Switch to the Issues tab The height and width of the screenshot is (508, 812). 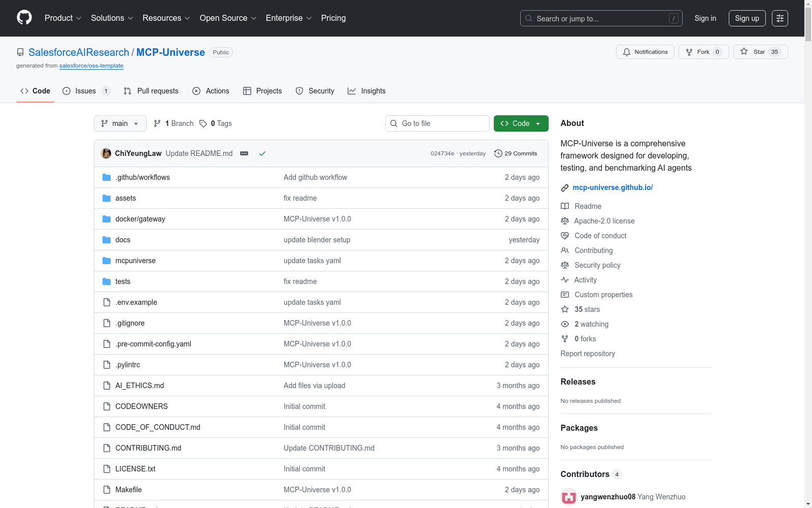(x=86, y=91)
